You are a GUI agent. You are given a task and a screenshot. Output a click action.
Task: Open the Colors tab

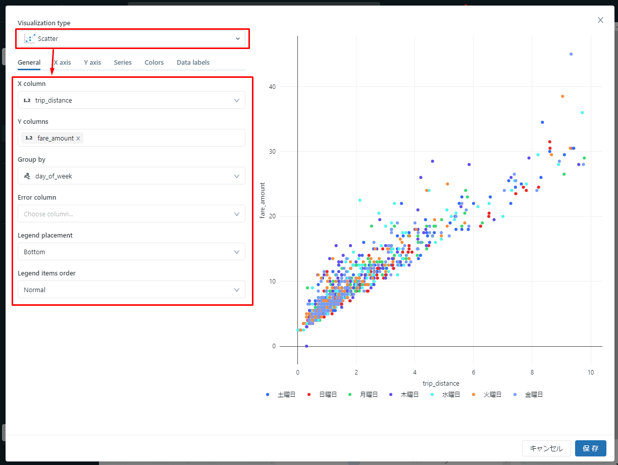pos(154,62)
